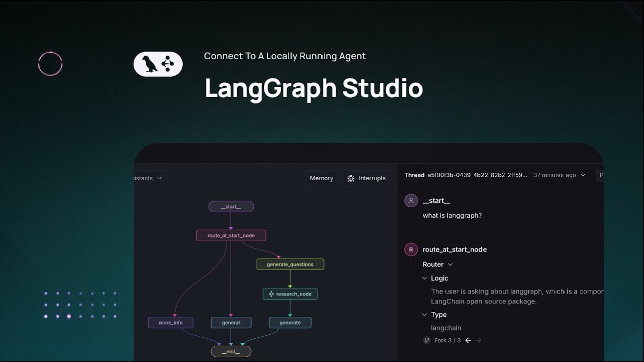Go to previous fork with left arrow
Viewport: 644px width, 362px height.
(x=468, y=340)
